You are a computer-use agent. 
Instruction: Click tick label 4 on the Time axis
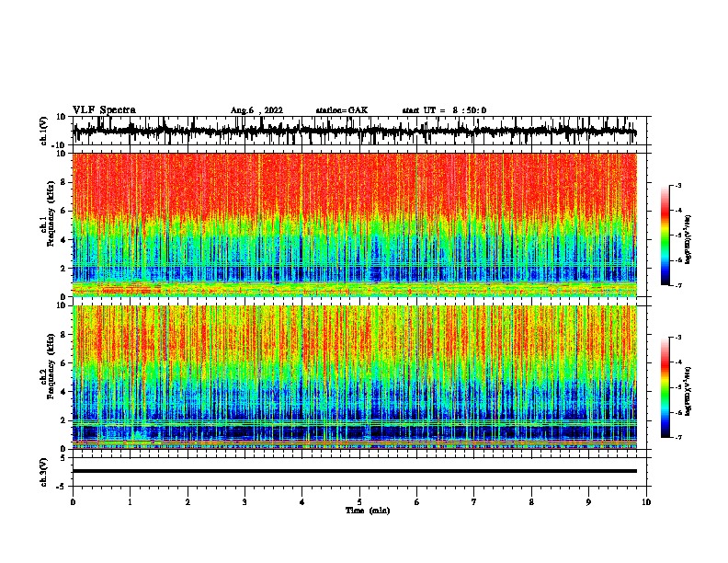pyautogui.click(x=302, y=502)
